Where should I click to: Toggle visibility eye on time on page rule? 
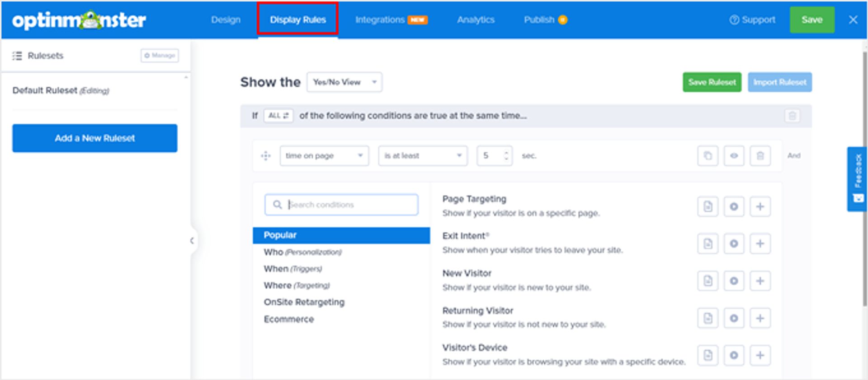[x=734, y=156]
